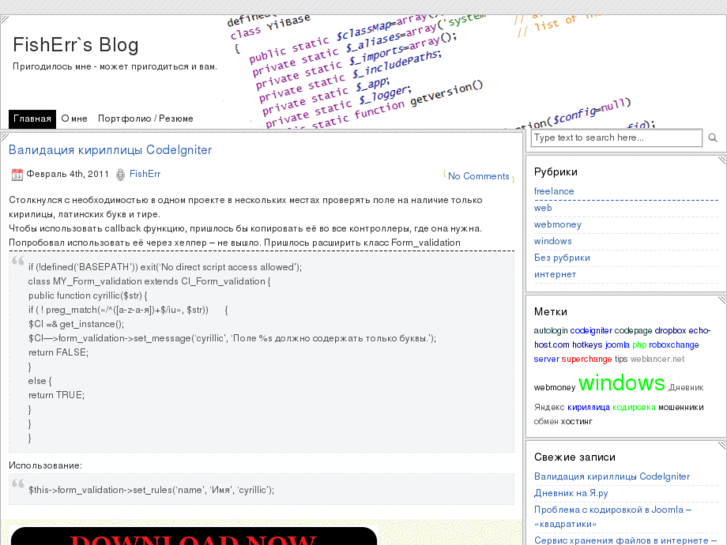Click the search magnifier icon

[x=713, y=138]
